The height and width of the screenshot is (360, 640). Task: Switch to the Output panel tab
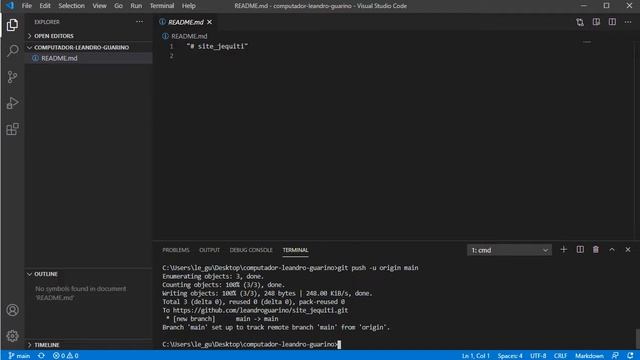click(209, 250)
